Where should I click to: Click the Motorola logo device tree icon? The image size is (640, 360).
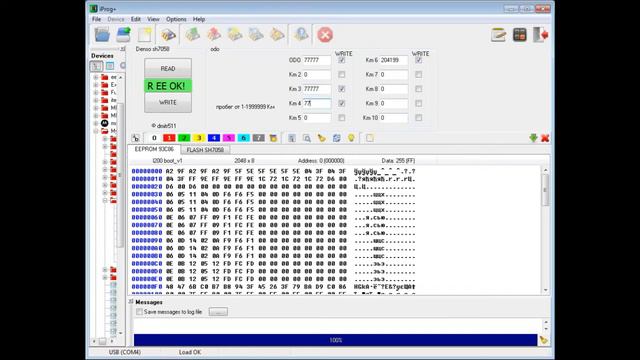click(x=104, y=123)
